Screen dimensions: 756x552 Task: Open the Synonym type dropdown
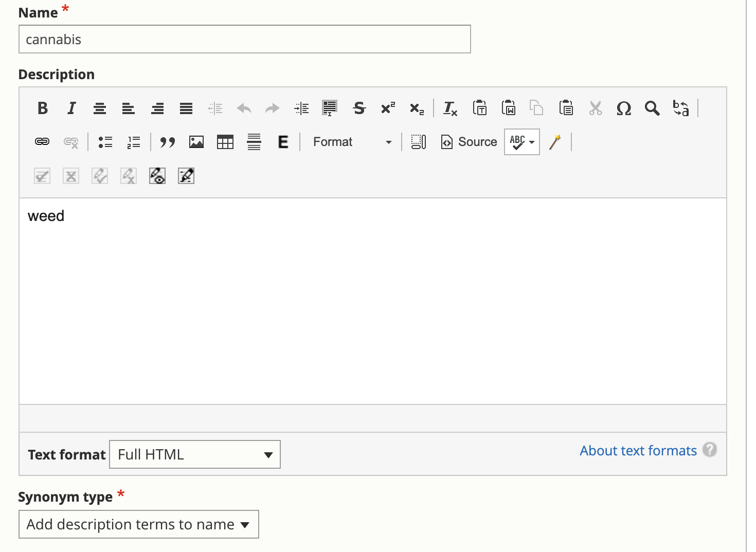[x=139, y=524]
